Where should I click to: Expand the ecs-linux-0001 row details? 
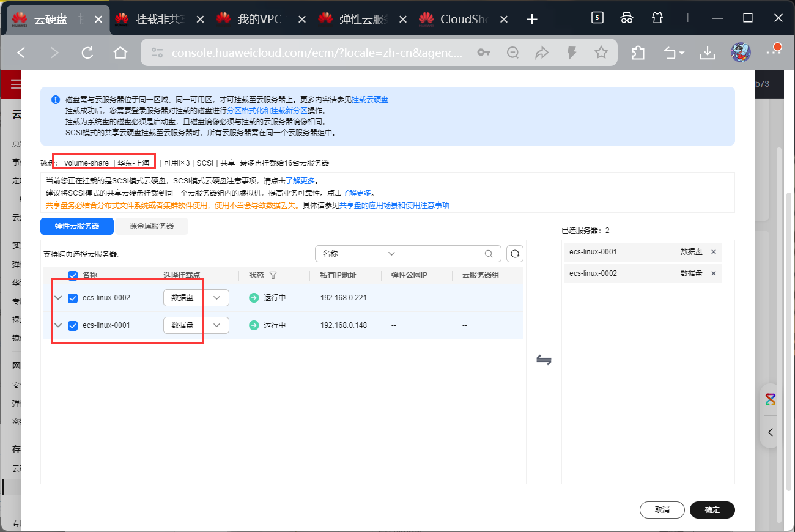[58, 325]
